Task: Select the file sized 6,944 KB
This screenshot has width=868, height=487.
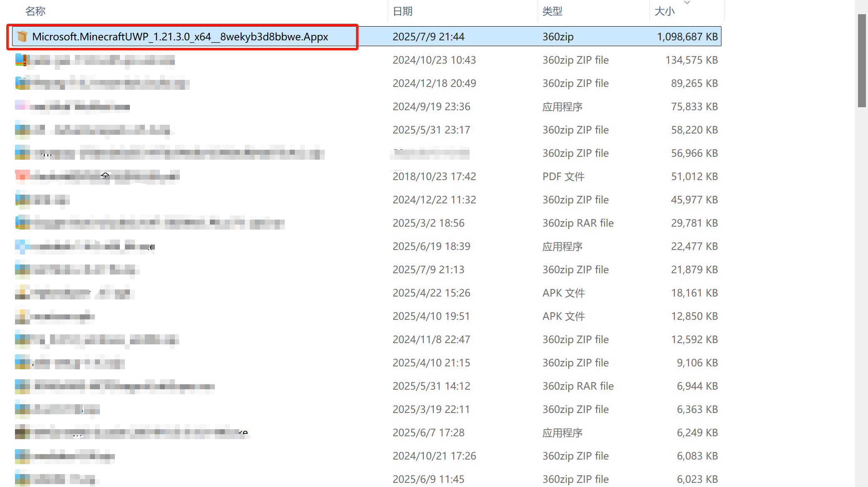Action: point(697,386)
